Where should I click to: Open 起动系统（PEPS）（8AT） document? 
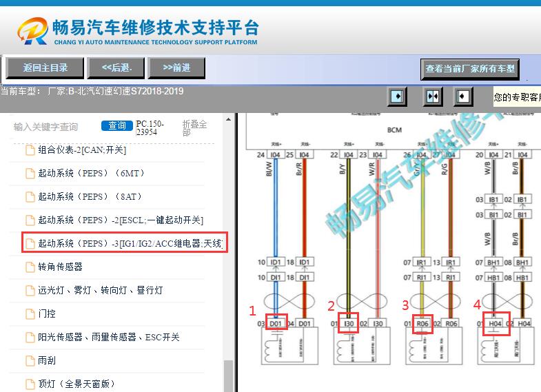point(90,196)
